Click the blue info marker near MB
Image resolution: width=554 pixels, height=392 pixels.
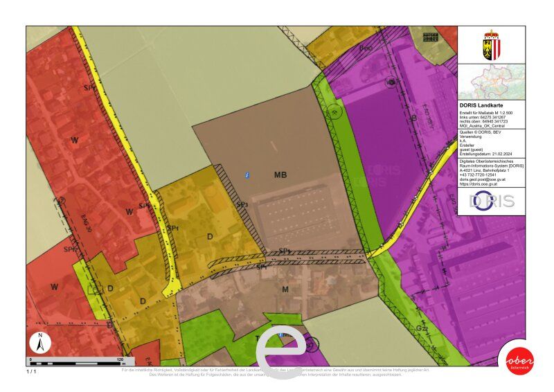tap(248, 175)
